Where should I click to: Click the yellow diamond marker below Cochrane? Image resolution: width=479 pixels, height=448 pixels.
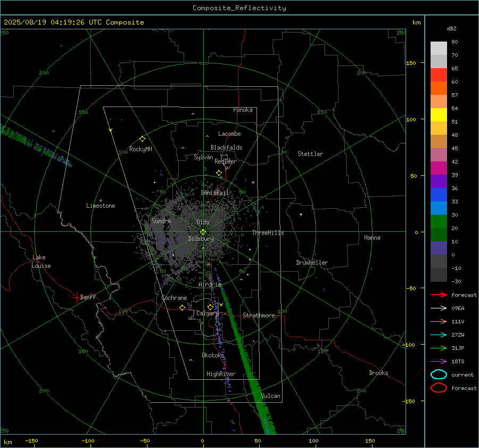click(183, 307)
